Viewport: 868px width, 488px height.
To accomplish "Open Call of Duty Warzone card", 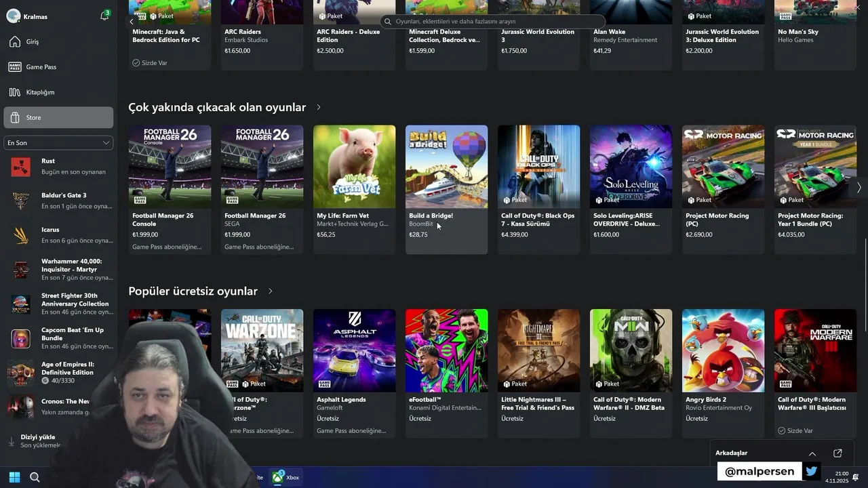I will (x=262, y=373).
